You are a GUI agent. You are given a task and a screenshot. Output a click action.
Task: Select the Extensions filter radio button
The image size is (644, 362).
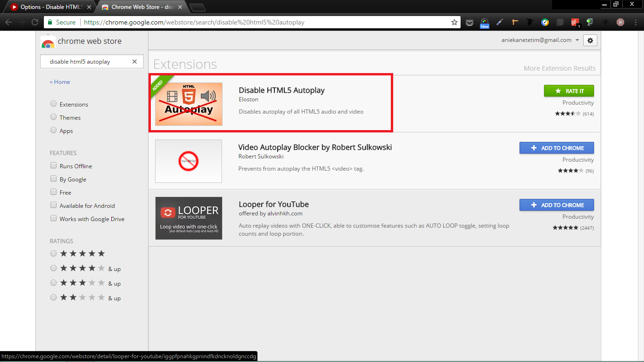tap(53, 104)
